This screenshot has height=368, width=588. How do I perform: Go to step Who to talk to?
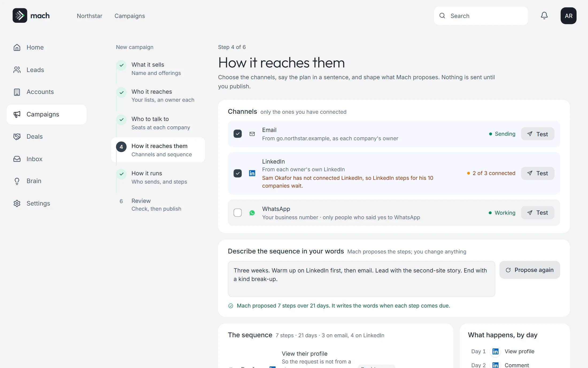pyautogui.click(x=158, y=123)
